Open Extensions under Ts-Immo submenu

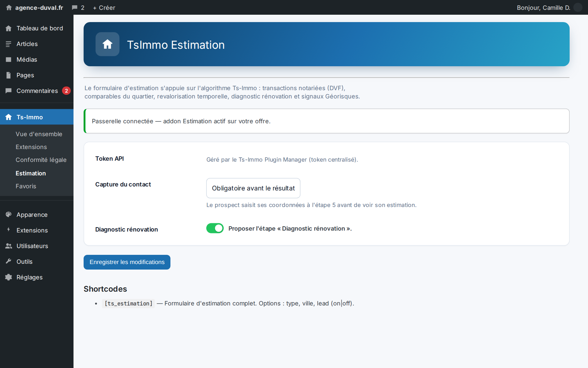(x=31, y=147)
